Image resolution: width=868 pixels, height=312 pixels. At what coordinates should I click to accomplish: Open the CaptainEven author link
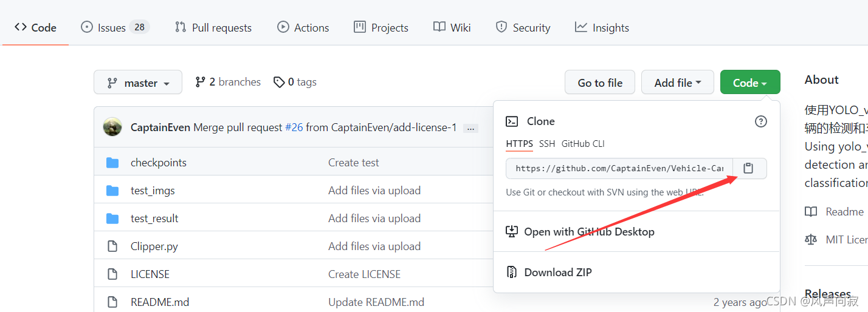160,127
